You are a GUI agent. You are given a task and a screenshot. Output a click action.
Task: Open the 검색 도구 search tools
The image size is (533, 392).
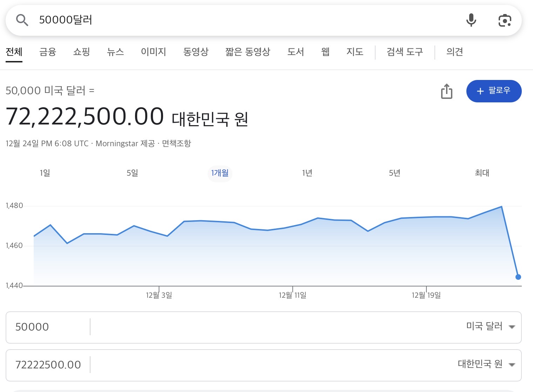click(405, 52)
